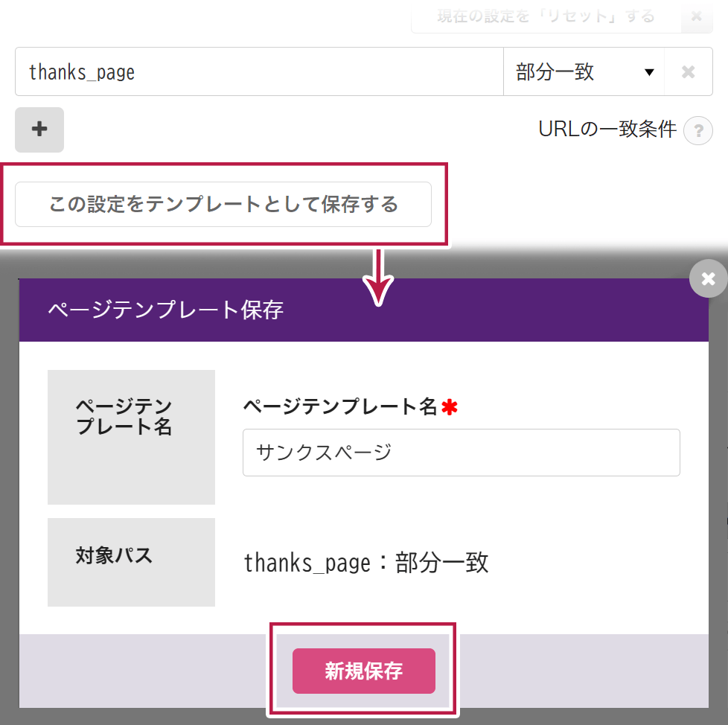This screenshot has width=728, height=725.
Task: Click the downward caret beside 部分一致
Action: 648,72
